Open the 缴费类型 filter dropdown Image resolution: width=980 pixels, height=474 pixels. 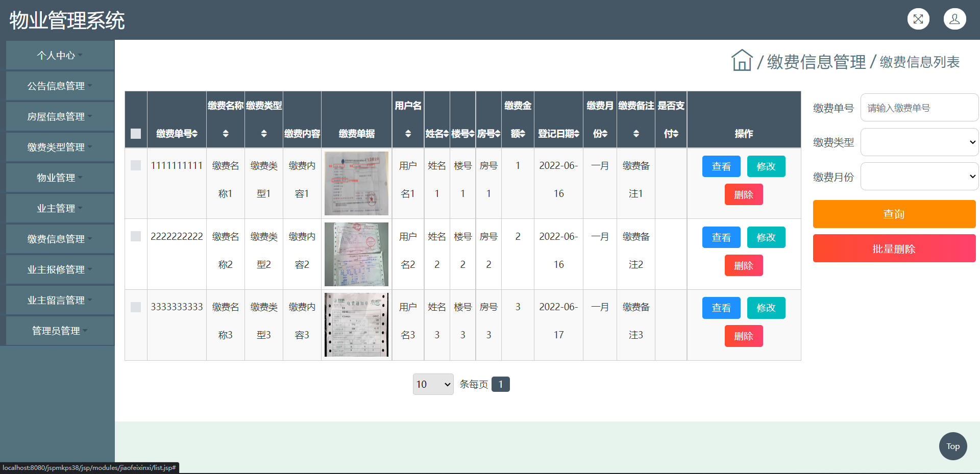(919, 142)
